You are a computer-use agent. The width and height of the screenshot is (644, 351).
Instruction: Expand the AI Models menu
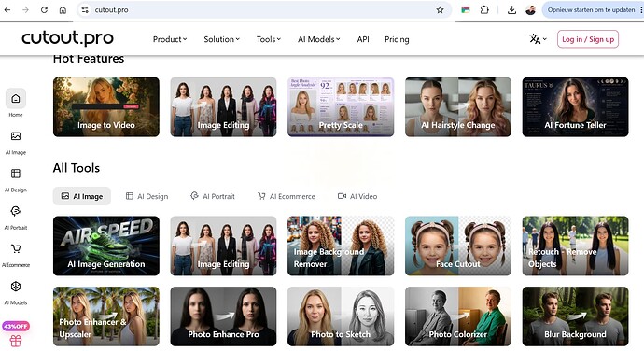(318, 39)
